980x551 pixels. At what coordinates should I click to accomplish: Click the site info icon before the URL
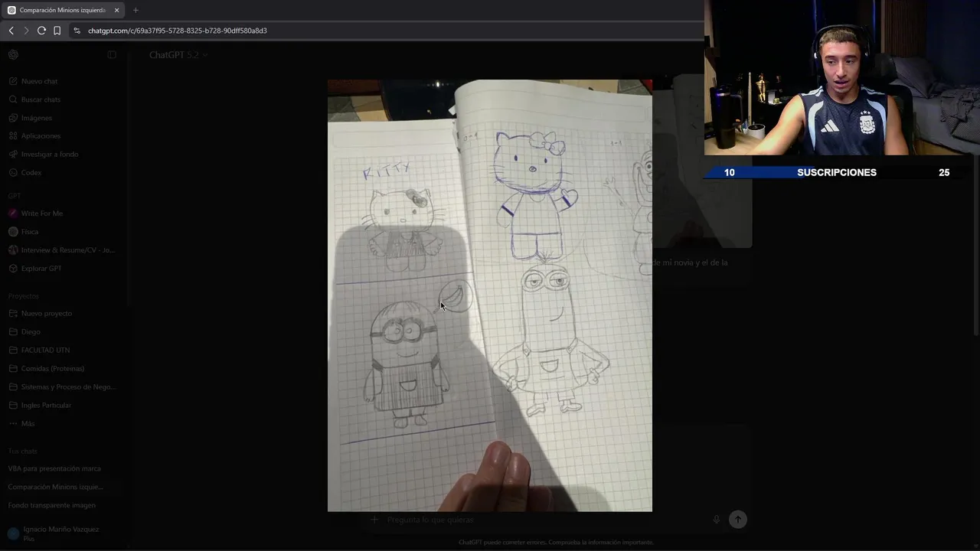coord(77,31)
